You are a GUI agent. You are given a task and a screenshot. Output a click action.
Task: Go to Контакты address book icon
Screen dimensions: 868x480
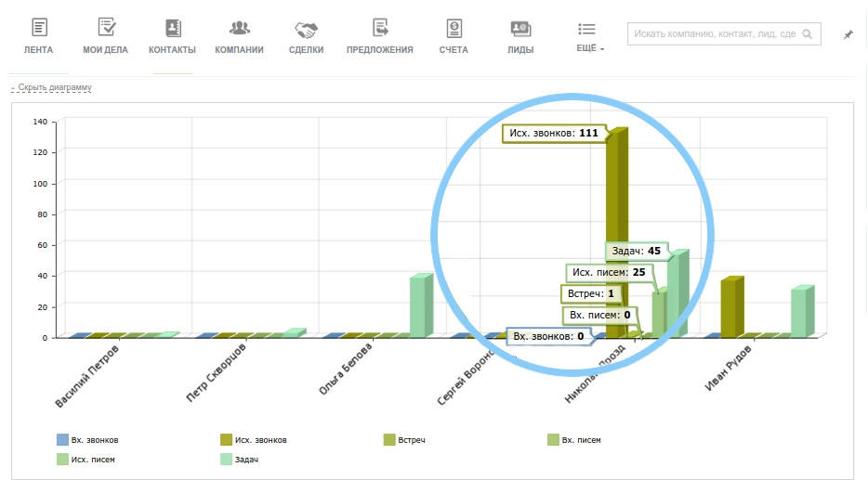click(x=173, y=28)
